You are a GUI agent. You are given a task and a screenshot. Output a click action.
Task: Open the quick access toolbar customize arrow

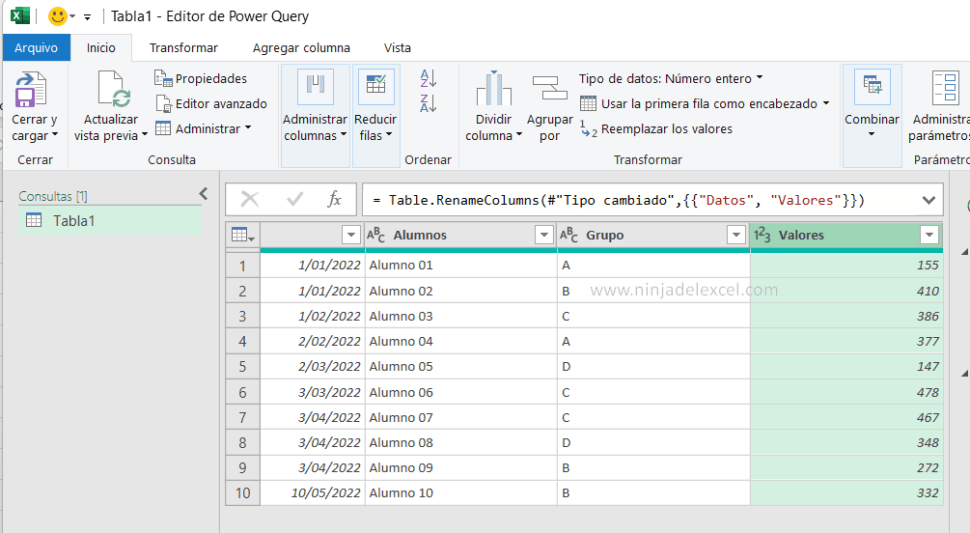(87, 17)
